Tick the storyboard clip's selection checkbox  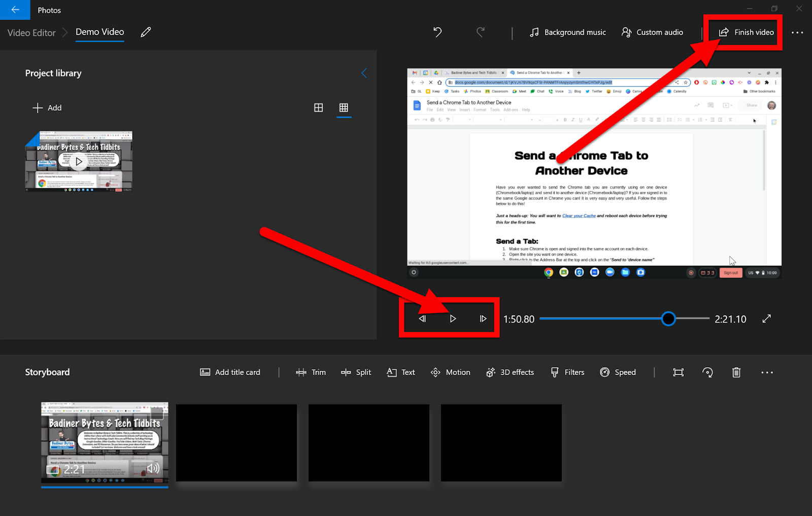coord(157,414)
